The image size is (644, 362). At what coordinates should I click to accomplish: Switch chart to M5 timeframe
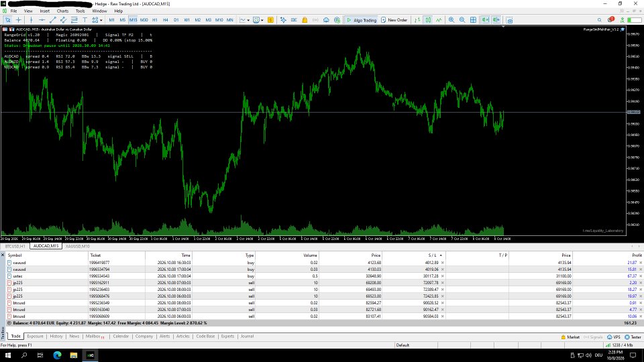click(x=122, y=19)
